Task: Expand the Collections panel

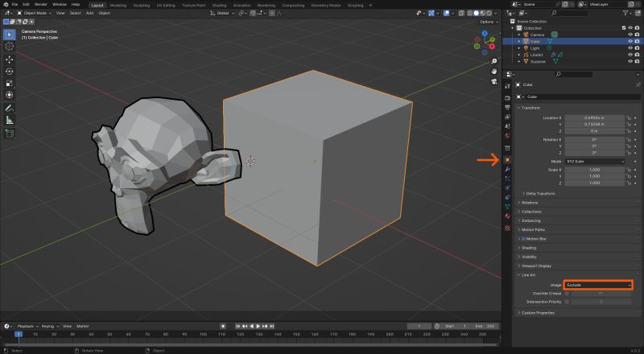Action: coord(531,212)
